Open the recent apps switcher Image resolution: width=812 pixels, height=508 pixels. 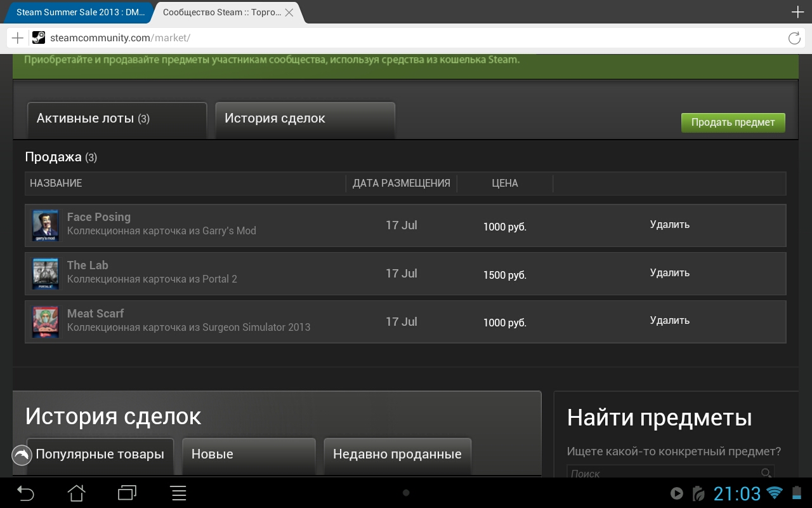128,493
